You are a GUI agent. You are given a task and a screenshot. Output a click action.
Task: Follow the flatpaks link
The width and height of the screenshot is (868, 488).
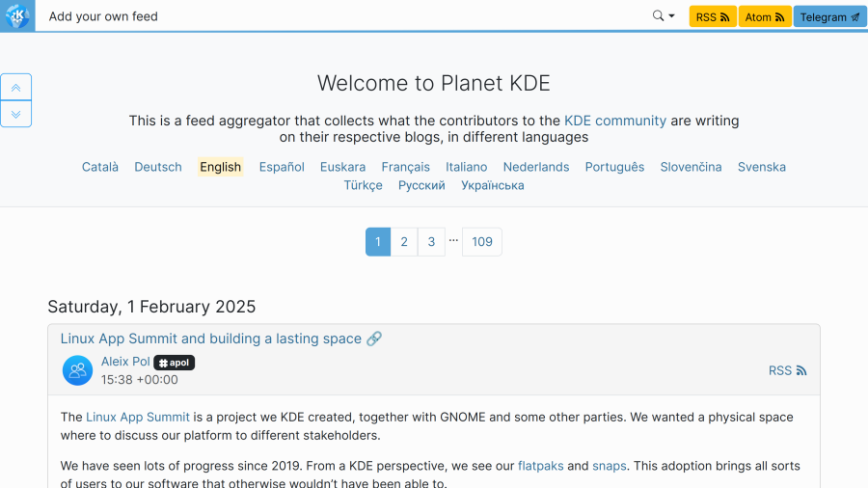[540, 466]
